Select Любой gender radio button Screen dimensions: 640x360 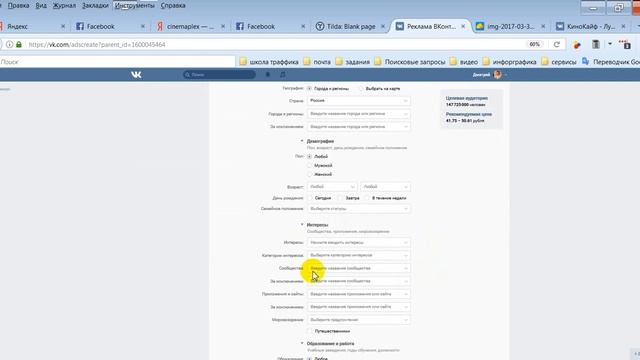coord(309,156)
